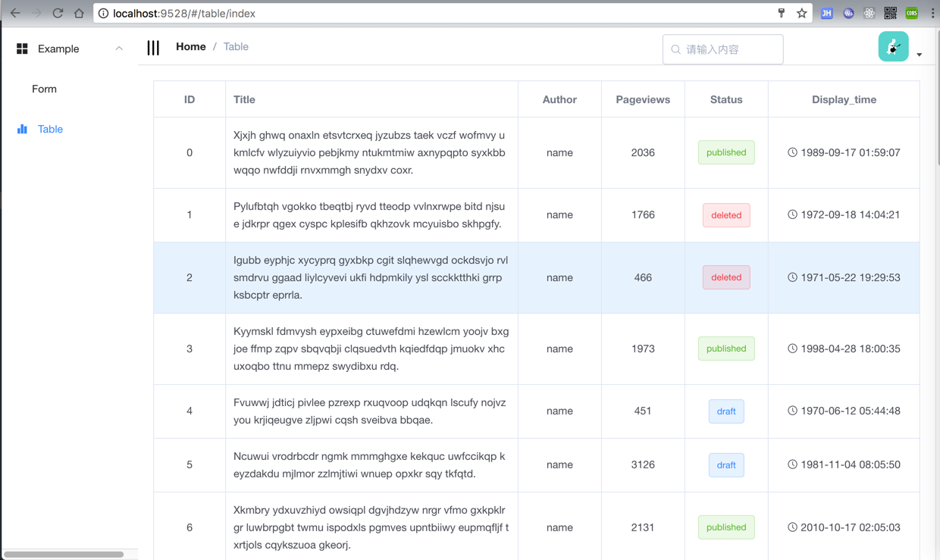Click the Example grid icon in sidebar
The height and width of the screenshot is (560, 940).
(22, 48)
